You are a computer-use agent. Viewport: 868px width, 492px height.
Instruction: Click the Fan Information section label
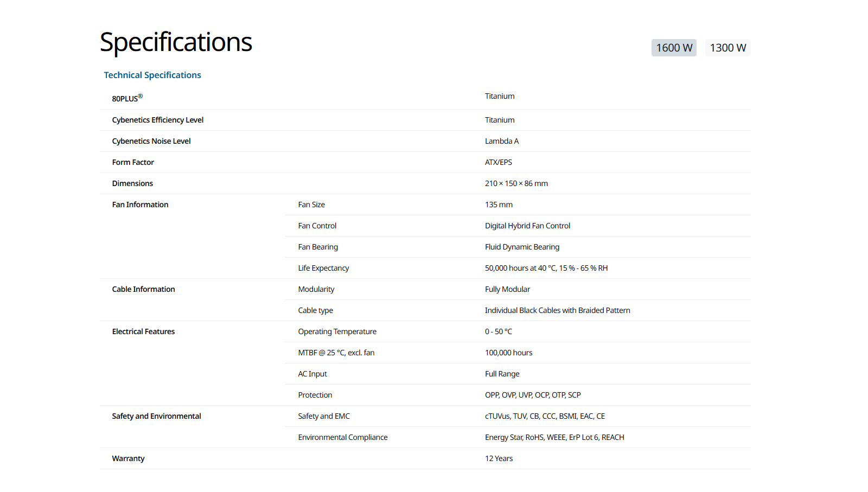[x=140, y=205]
